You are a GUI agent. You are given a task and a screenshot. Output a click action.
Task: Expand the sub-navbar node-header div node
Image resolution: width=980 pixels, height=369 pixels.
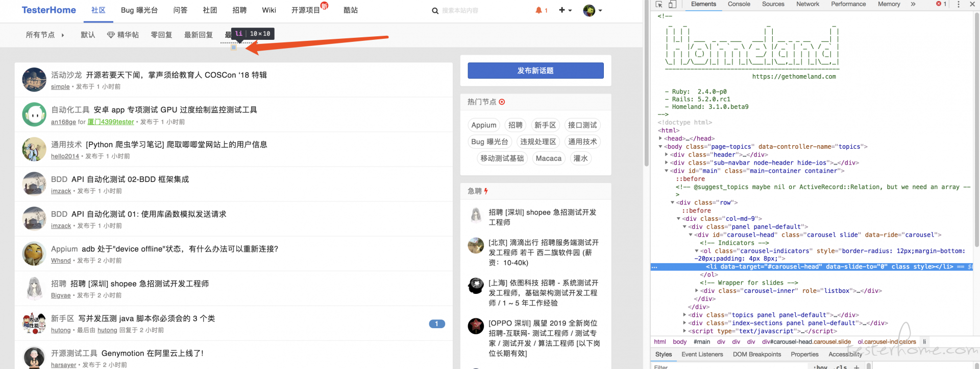click(667, 163)
